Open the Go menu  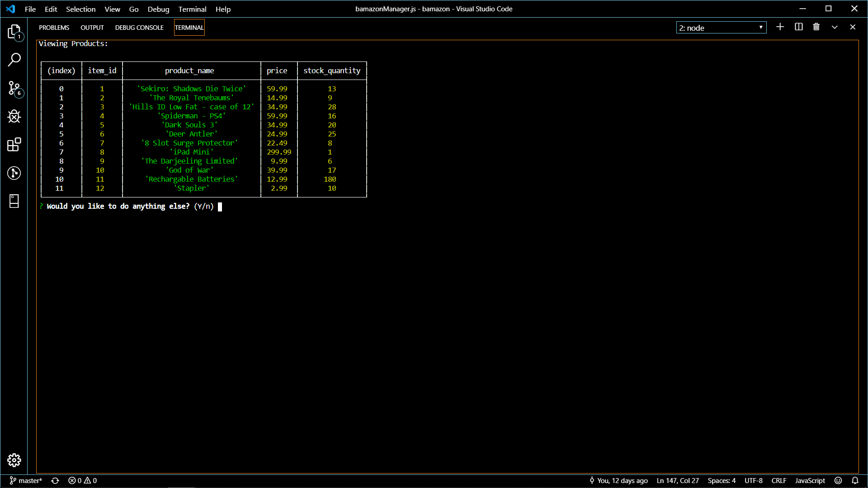pos(134,9)
